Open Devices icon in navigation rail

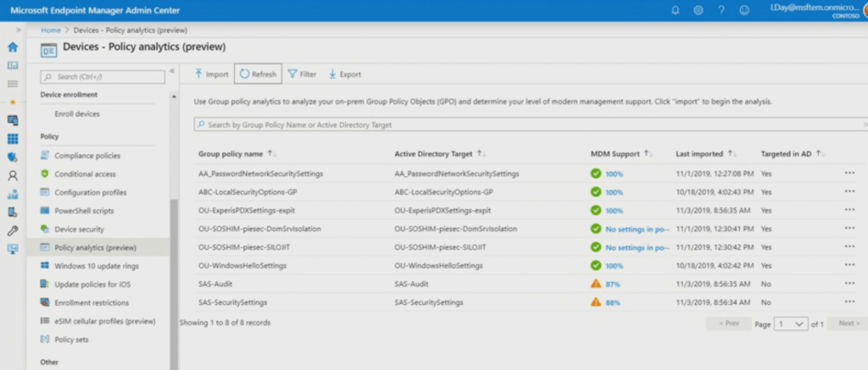(x=12, y=120)
